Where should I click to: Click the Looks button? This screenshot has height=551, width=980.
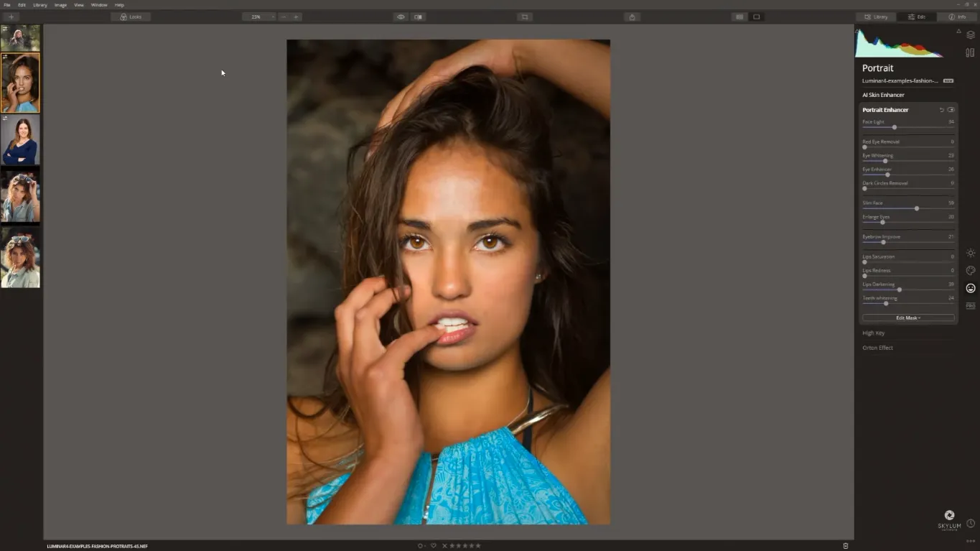[x=131, y=17]
